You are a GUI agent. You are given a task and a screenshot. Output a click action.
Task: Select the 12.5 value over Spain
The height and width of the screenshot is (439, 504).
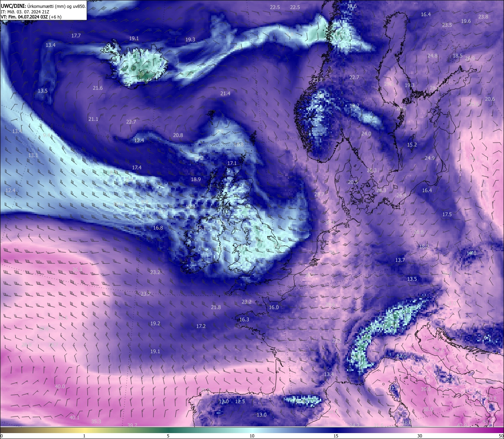click(x=240, y=402)
